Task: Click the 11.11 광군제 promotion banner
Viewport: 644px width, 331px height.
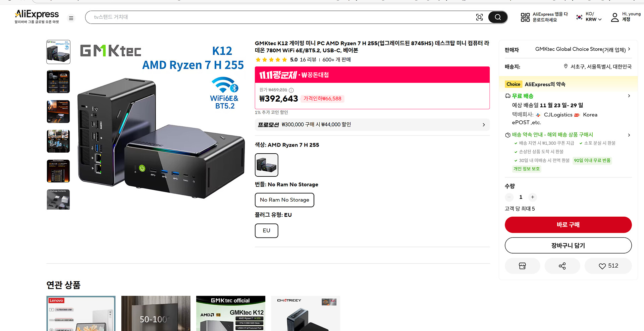Action: click(x=372, y=75)
